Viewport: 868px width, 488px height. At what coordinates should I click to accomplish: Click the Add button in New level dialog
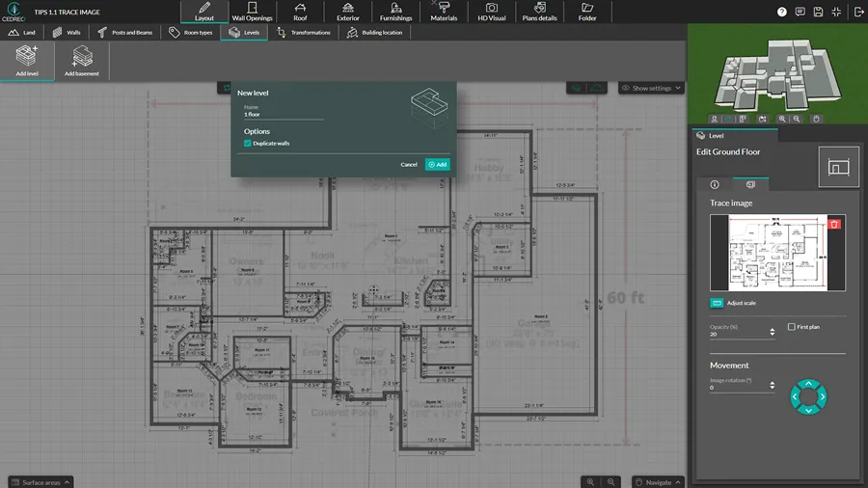(437, 164)
